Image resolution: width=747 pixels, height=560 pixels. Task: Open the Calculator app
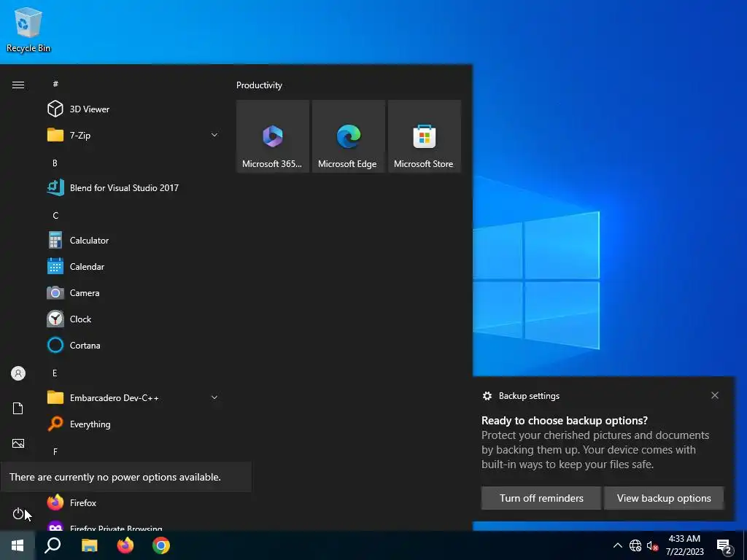(133, 241)
